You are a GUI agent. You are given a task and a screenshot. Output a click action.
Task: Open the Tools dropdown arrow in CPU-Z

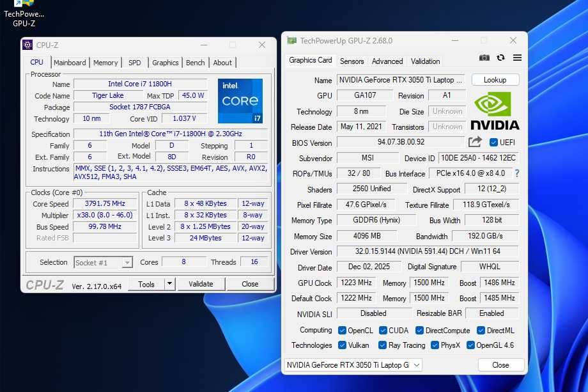pos(169,283)
